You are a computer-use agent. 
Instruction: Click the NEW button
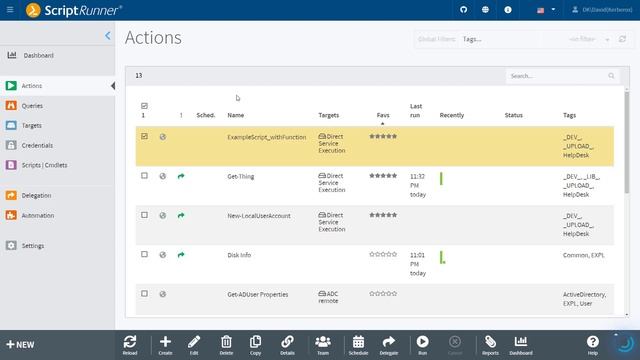pos(20,345)
